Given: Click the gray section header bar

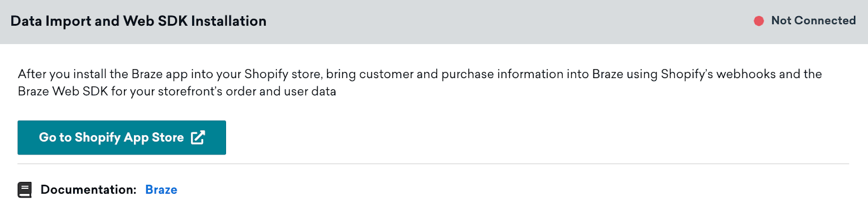Looking at the screenshot, I should [434, 21].
